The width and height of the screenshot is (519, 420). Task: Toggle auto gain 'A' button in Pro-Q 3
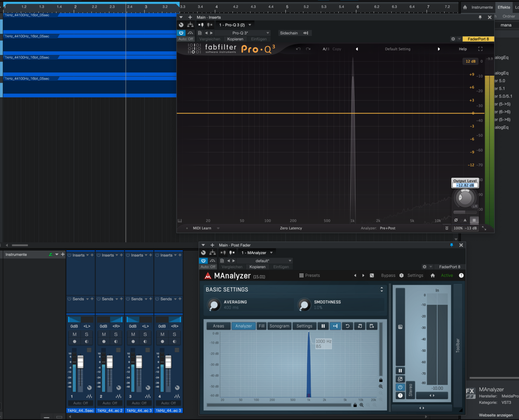point(465,220)
